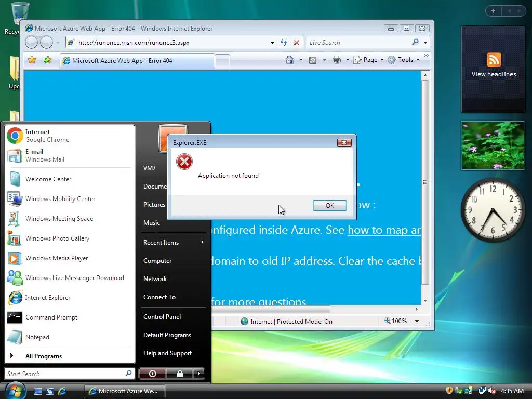Launch Internet Explorer from the Start menu
Viewport: 532px width, 399px height.
(x=70, y=298)
